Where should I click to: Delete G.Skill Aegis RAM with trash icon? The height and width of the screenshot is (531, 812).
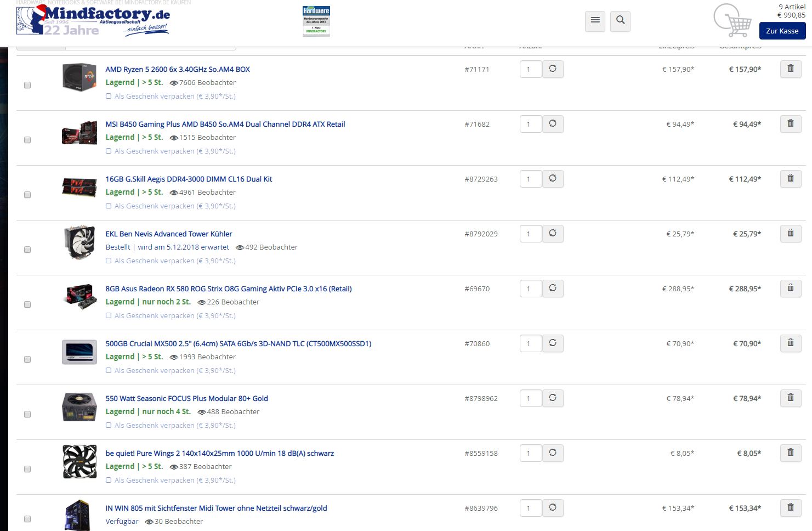click(791, 178)
